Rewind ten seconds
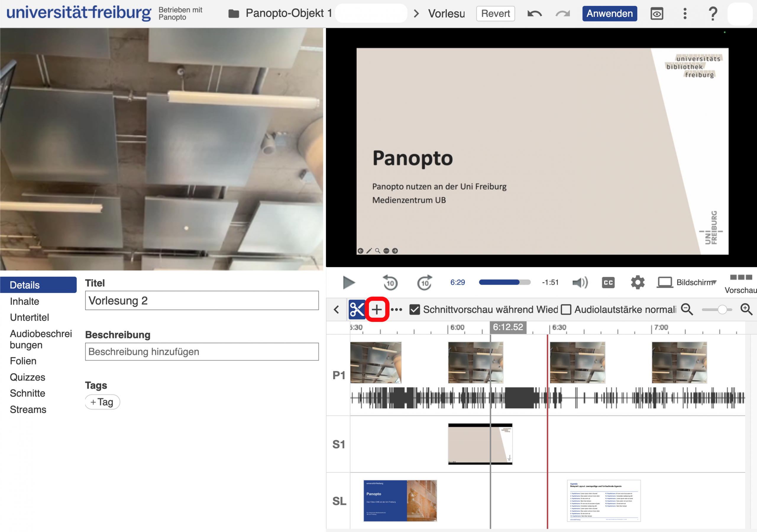 point(390,283)
